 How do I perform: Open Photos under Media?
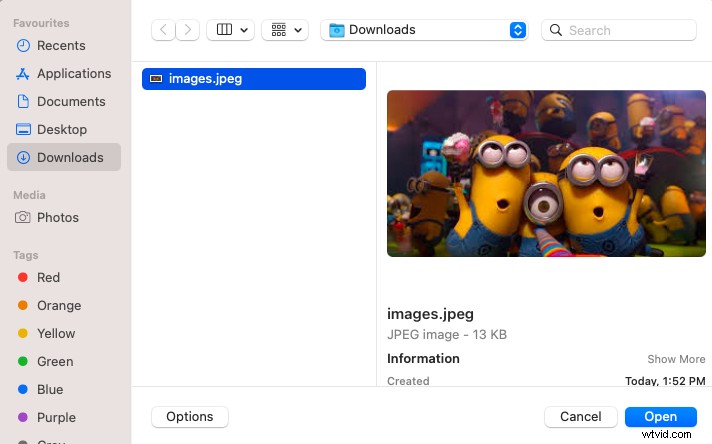[64, 217]
